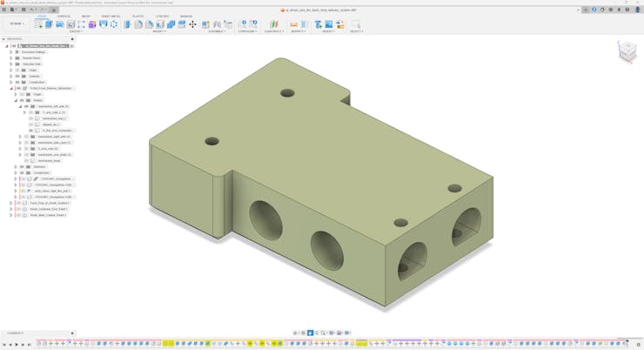Select the Offset Plane construct tool
644x350 pixels.
(x=273, y=24)
